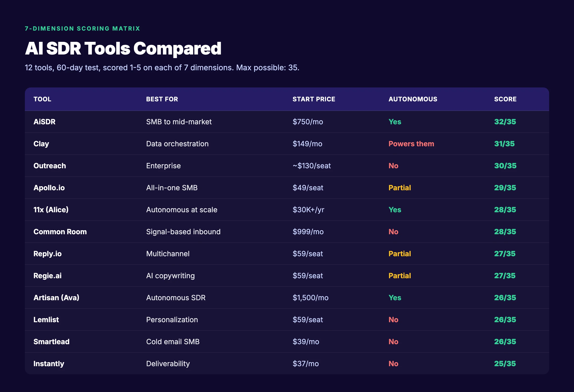This screenshot has height=392, width=574.
Task: Select the 11x (Alice) tool name
Action: tap(51, 210)
